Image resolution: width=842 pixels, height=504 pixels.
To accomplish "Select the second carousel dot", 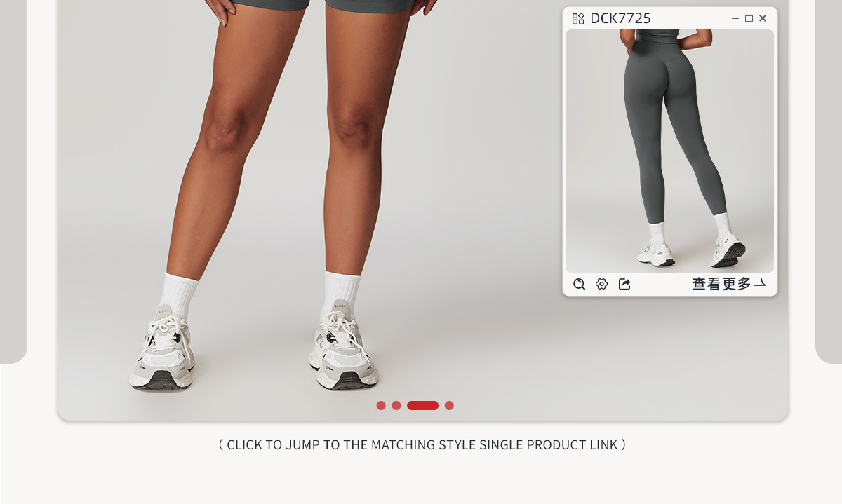I will coord(396,405).
